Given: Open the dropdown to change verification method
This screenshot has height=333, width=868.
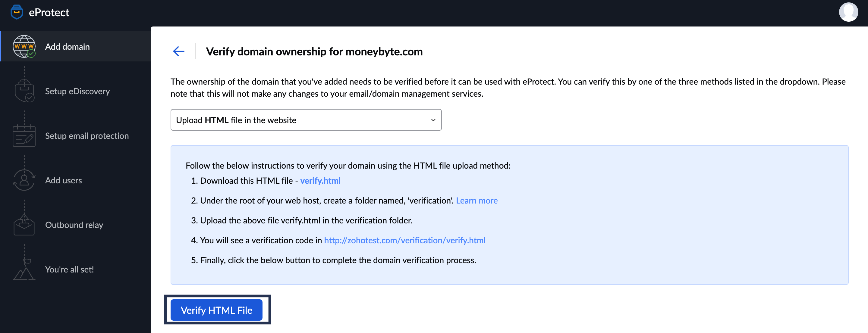Looking at the screenshot, I should pos(306,120).
